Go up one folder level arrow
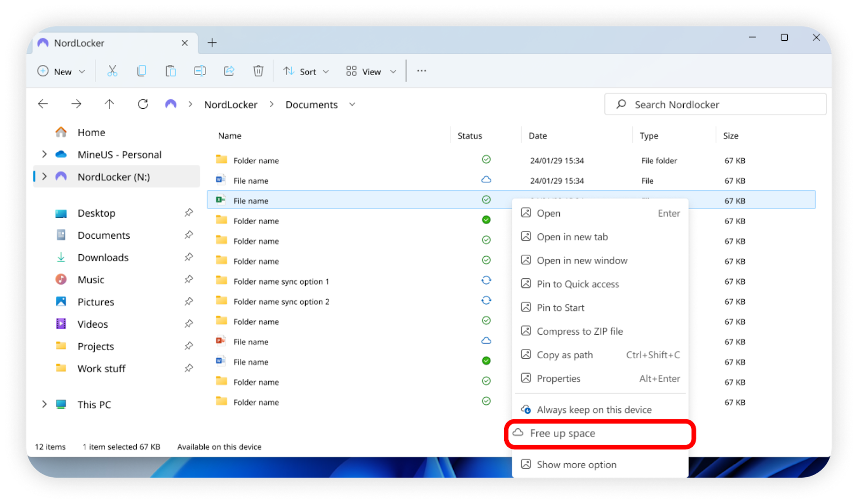 click(x=109, y=104)
